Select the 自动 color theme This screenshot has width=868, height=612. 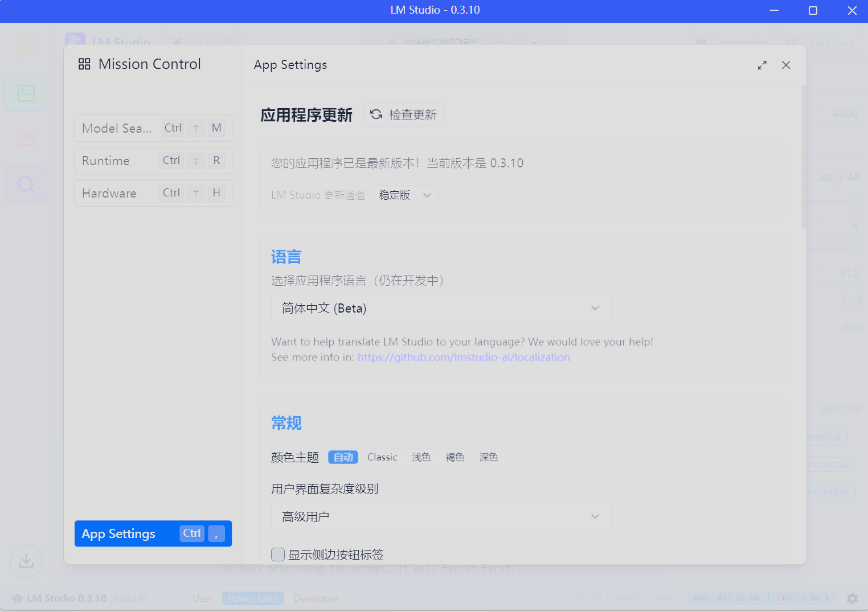[x=343, y=457]
